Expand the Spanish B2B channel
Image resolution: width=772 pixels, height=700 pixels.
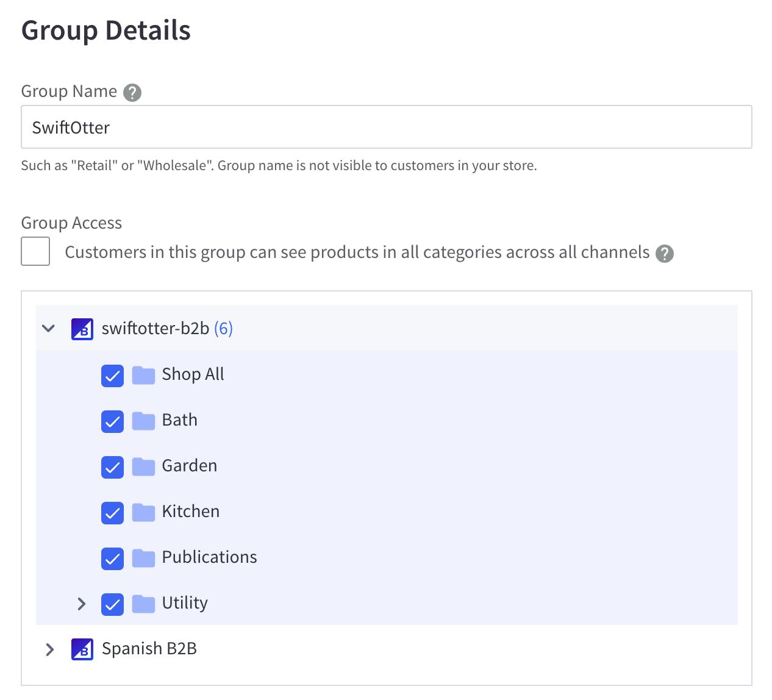pyautogui.click(x=50, y=649)
